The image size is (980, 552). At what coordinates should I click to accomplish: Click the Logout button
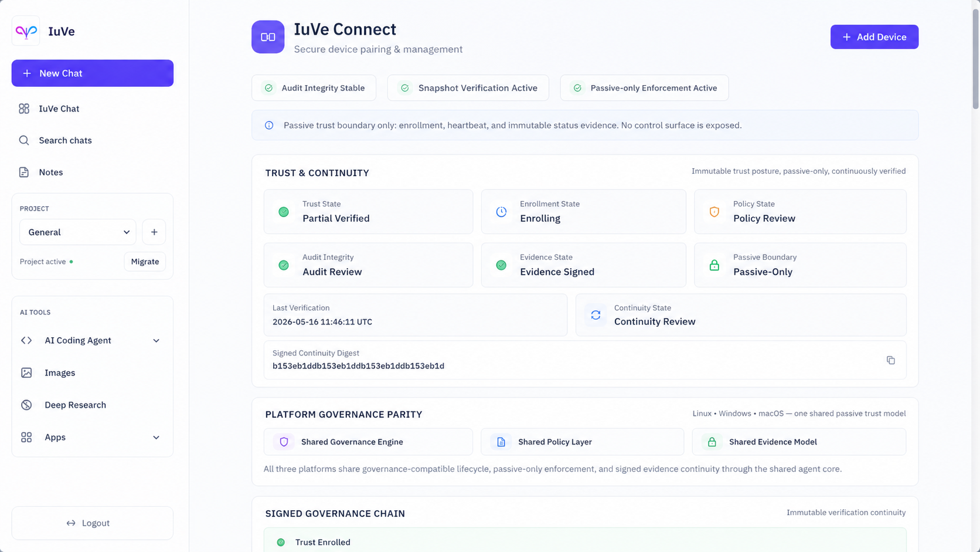[93, 523]
